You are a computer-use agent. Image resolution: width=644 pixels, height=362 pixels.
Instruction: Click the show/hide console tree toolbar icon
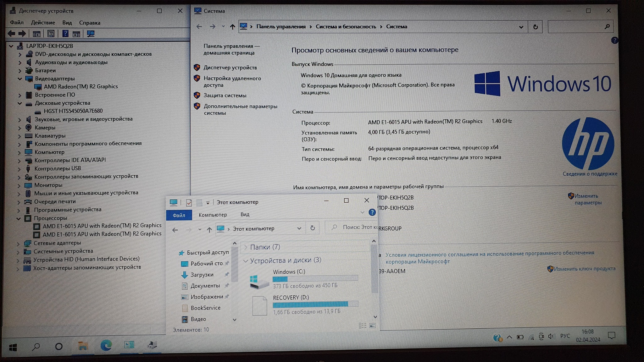click(36, 34)
